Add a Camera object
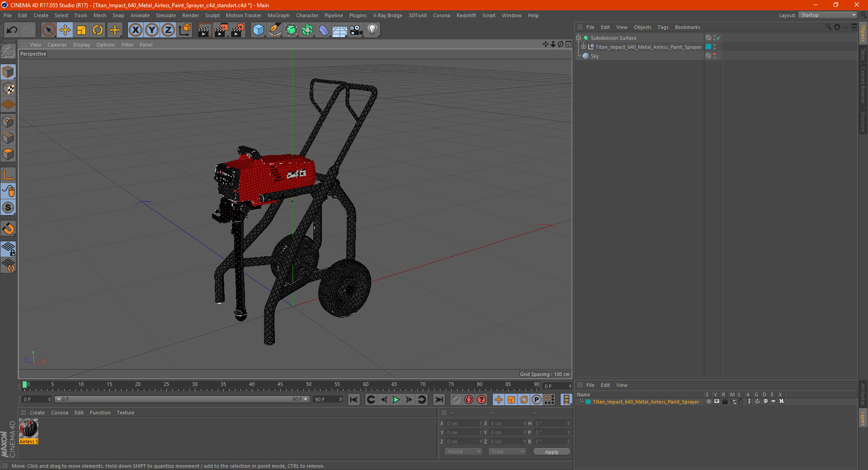 (x=356, y=30)
